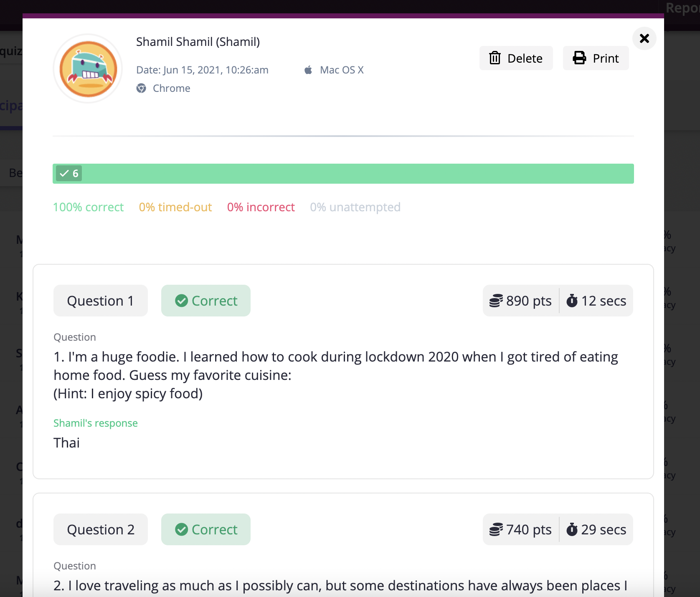Click Shamil's crab avatar image
The height and width of the screenshot is (597, 700).
pyautogui.click(x=88, y=68)
